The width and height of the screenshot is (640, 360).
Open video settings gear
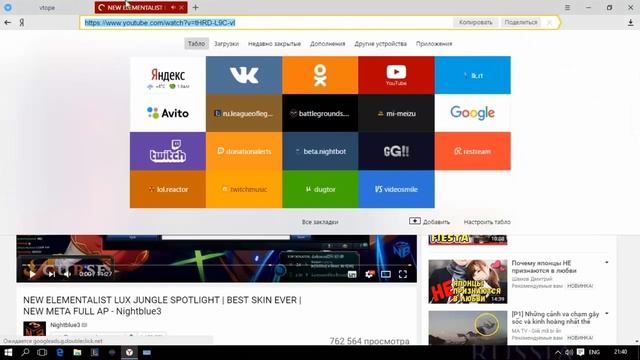369,274
